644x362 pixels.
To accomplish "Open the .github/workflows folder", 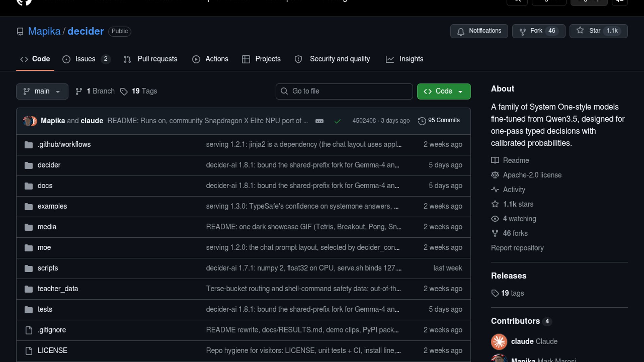I will point(64,144).
